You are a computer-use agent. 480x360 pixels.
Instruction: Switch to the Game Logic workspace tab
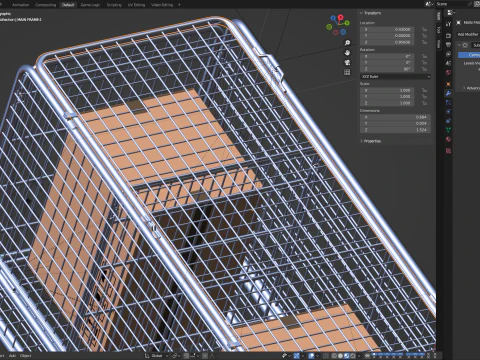point(90,5)
